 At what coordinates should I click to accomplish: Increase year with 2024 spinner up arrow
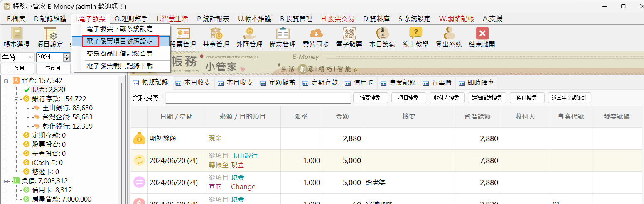[67, 55]
